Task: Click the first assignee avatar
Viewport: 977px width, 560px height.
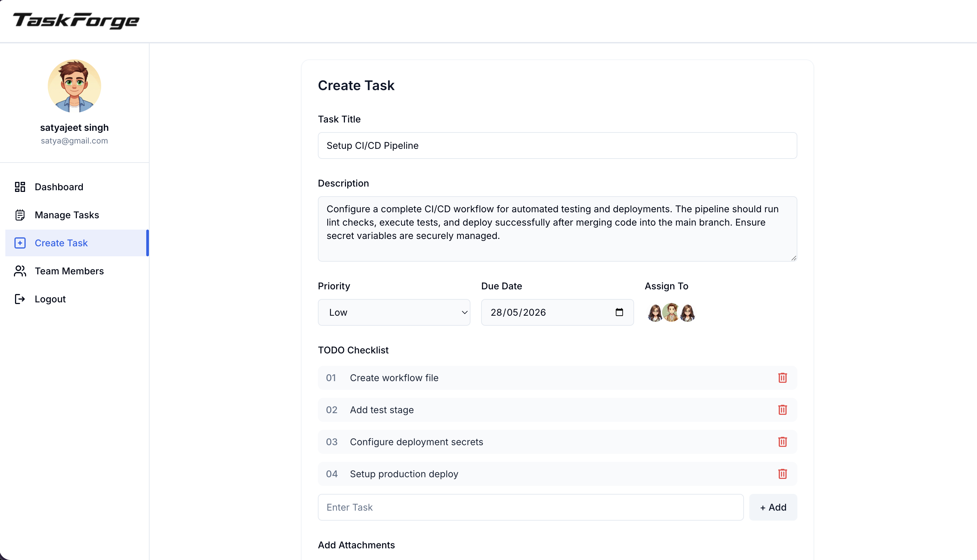Action: [655, 312]
